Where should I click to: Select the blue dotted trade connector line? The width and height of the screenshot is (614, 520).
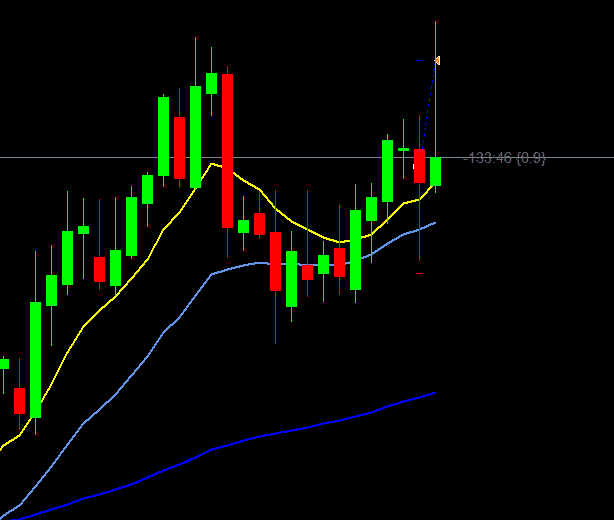[430, 103]
